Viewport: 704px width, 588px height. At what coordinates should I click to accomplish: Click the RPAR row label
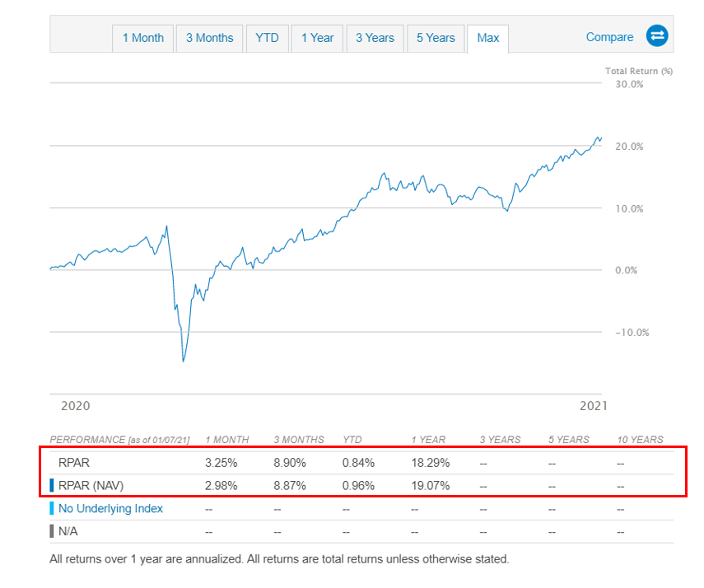[x=74, y=462]
